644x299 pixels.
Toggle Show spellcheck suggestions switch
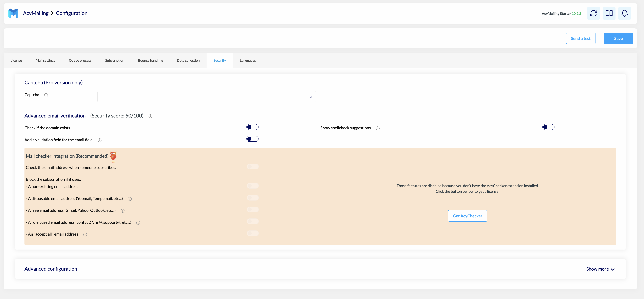pos(548,127)
